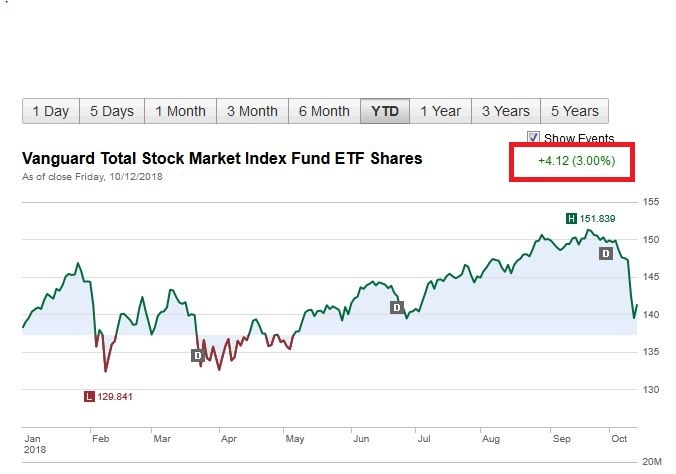676x474 pixels.
Task: Switch to the 5 Days tab
Action: point(112,111)
